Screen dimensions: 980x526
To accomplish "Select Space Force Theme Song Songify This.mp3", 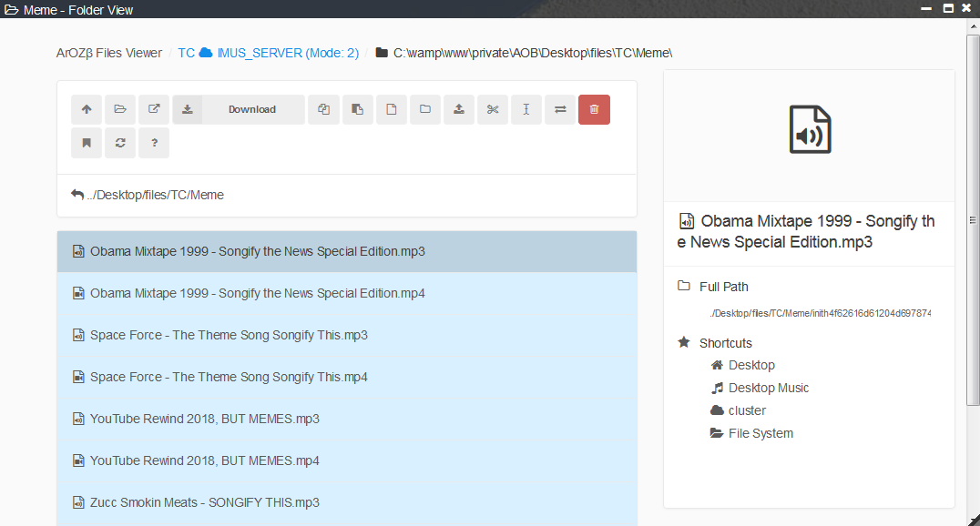I will point(229,335).
